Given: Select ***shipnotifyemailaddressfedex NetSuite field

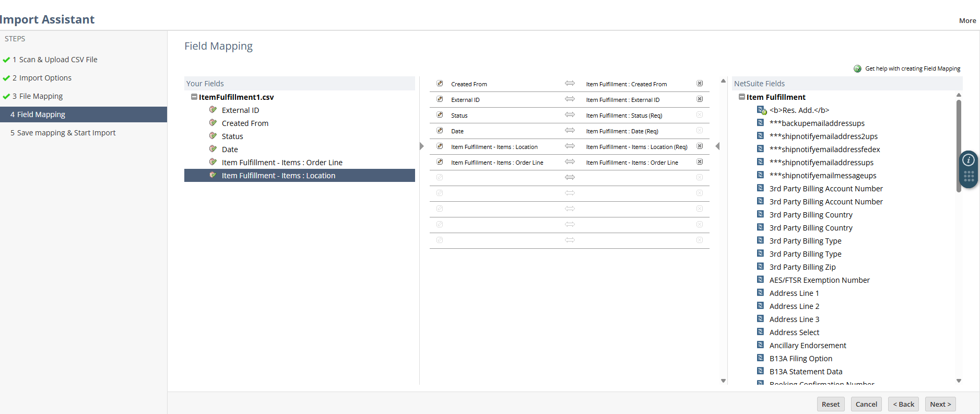Looking at the screenshot, I should (x=824, y=149).
